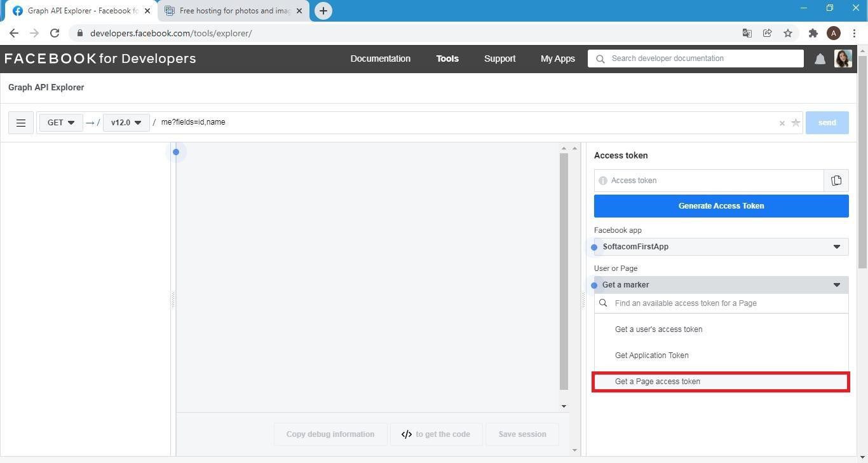The width and height of the screenshot is (868, 463).
Task: Click the page vertical scrollbar
Action: (x=862, y=162)
